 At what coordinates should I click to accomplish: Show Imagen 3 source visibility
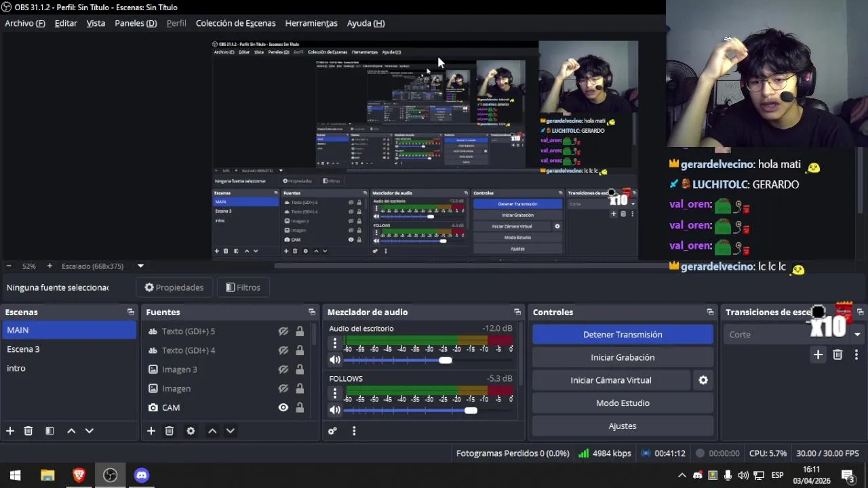[x=283, y=369]
